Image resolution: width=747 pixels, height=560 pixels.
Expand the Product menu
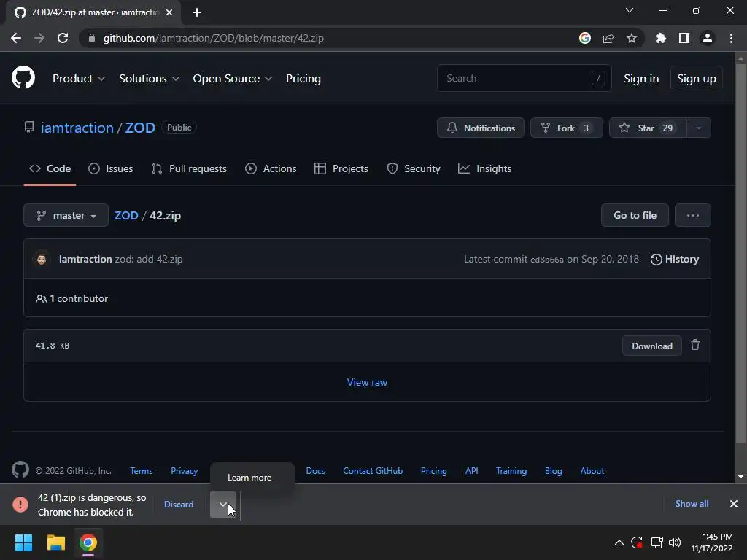point(79,79)
